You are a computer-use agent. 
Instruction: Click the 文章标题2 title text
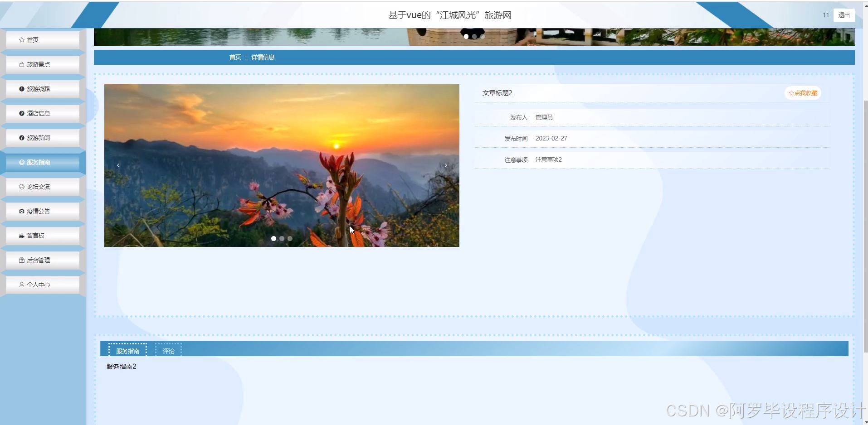tap(497, 93)
